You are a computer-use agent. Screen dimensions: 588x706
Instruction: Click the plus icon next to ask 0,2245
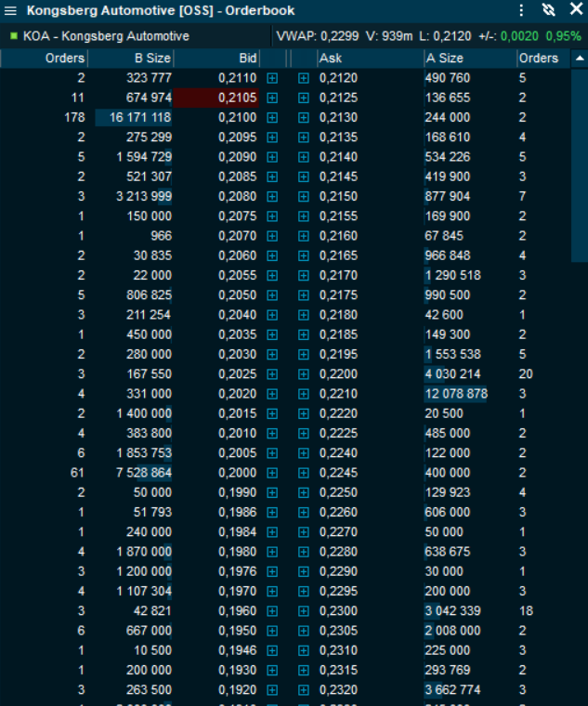[304, 473]
